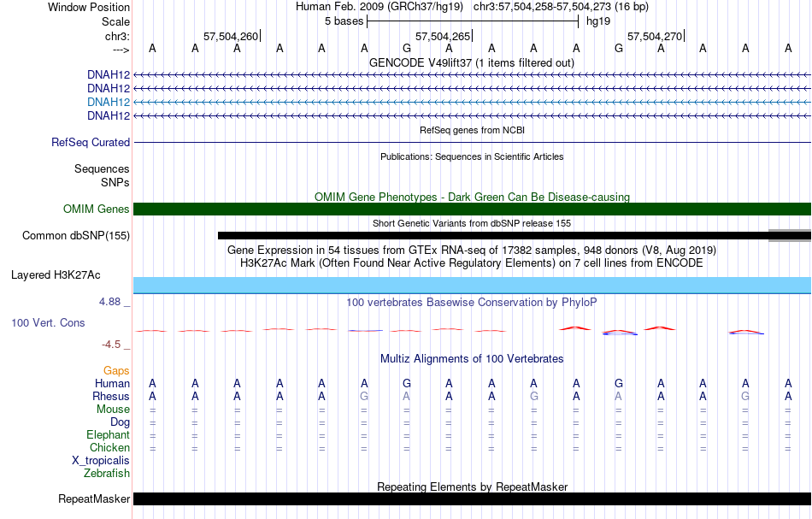Click the Chicken species label

coord(109,447)
